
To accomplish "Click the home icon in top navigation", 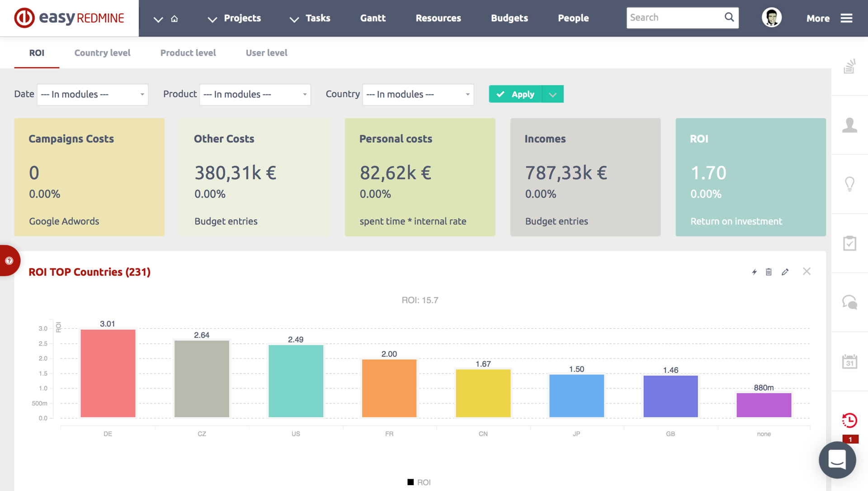I will [x=175, y=19].
